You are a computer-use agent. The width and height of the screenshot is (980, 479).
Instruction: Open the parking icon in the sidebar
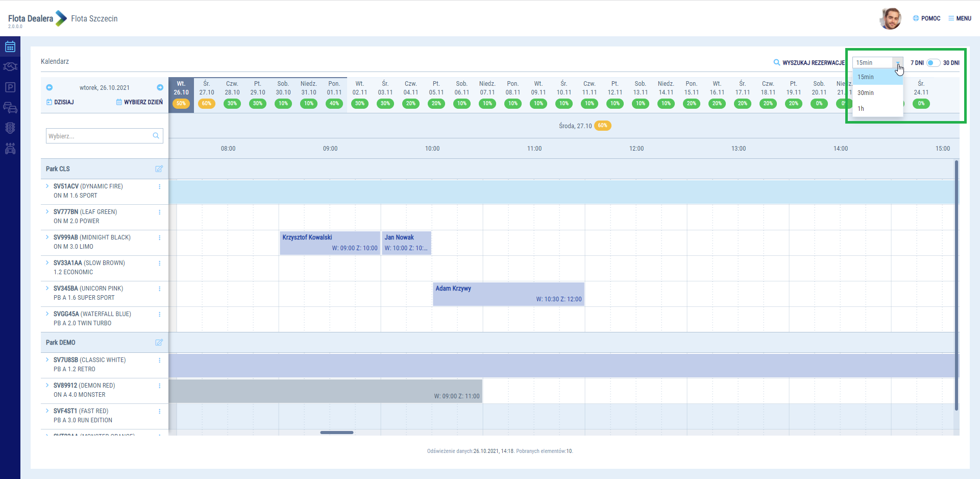(10, 87)
